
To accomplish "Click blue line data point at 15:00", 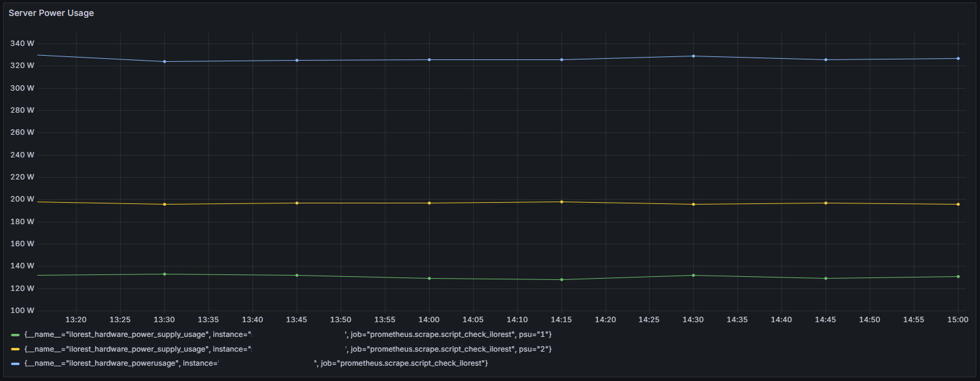I will pos(958,59).
